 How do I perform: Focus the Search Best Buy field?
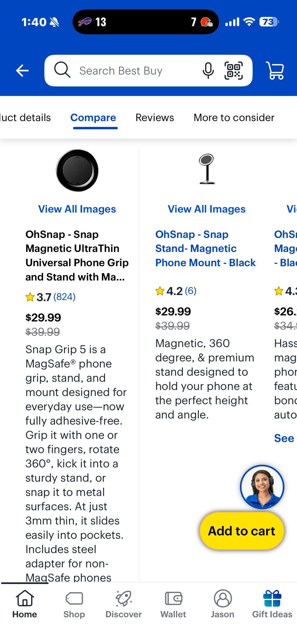[132, 71]
